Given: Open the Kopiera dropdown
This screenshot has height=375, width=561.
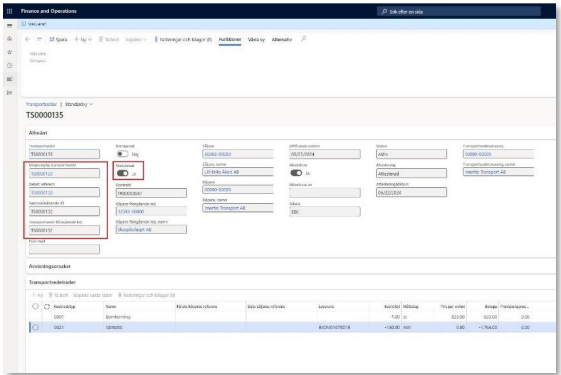Looking at the screenshot, I should (136, 39).
